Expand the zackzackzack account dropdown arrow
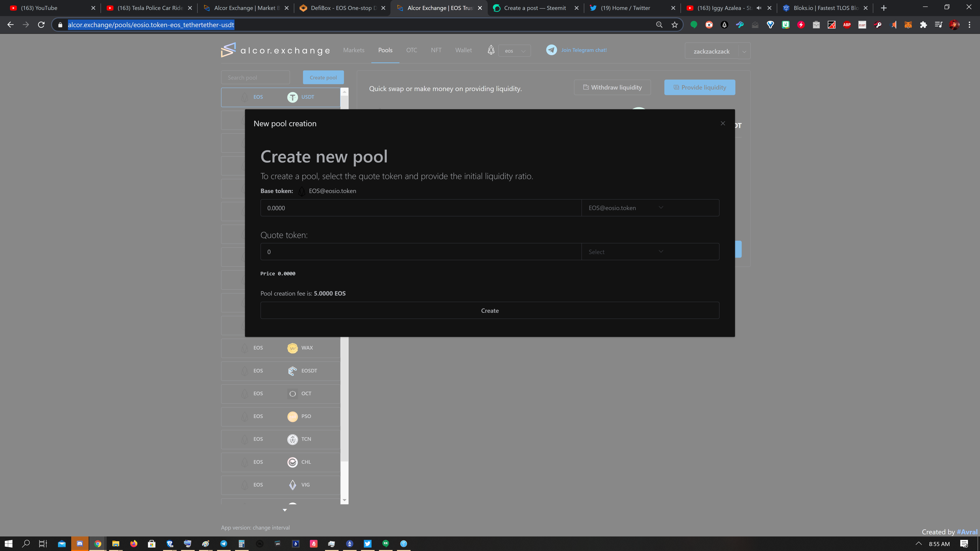The width and height of the screenshot is (980, 551). click(744, 51)
